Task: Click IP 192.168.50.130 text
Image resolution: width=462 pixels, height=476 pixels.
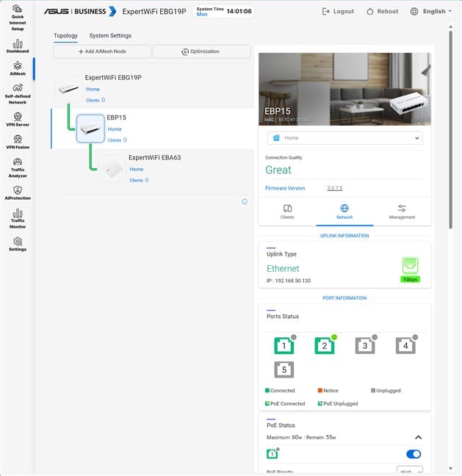Action: point(289,281)
